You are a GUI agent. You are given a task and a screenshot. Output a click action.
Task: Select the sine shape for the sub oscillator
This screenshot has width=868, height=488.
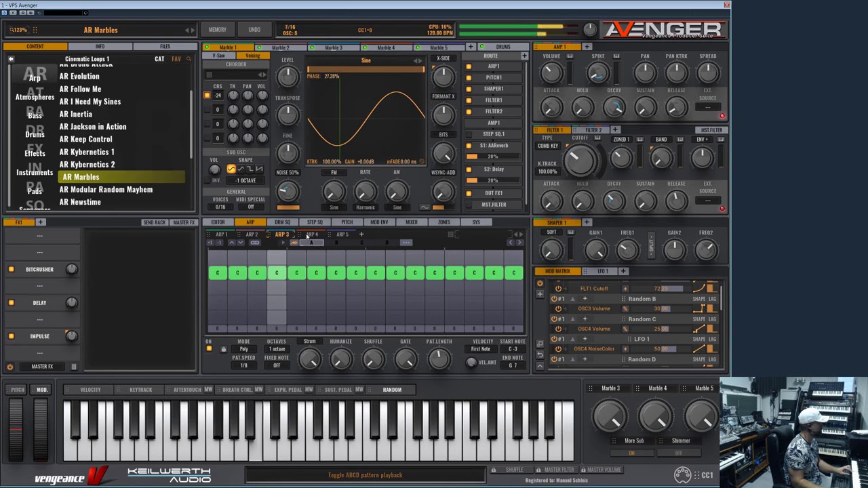click(x=231, y=169)
